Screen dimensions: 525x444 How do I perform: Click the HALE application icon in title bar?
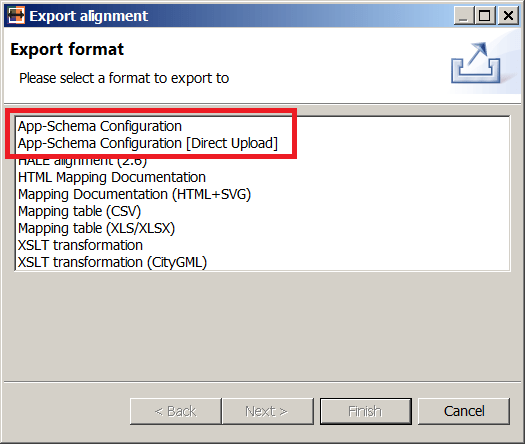click(x=16, y=15)
